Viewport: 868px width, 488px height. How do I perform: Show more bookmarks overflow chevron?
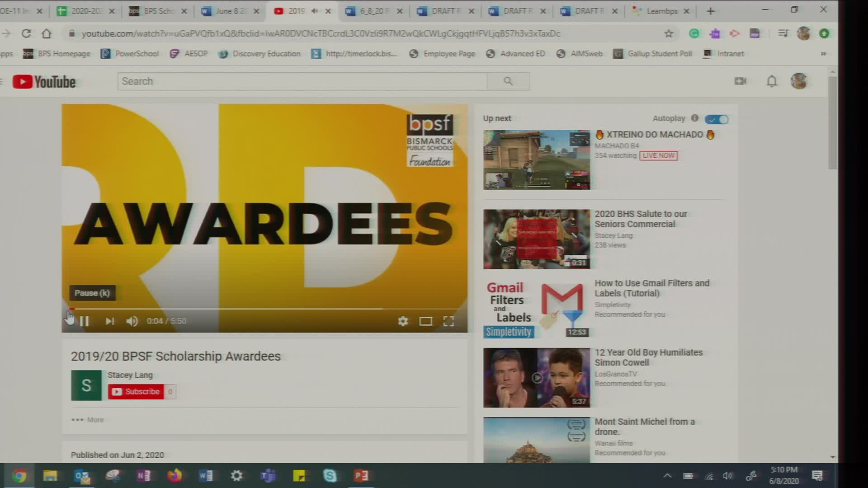(823, 54)
